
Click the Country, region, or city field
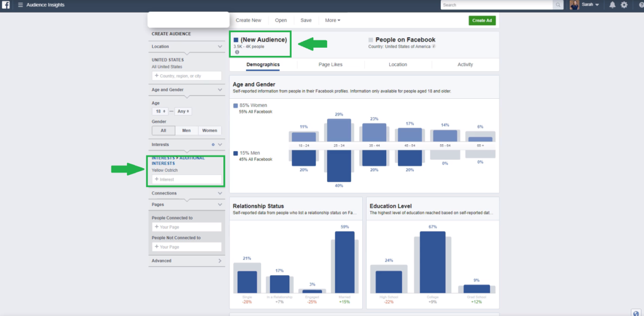186,76
